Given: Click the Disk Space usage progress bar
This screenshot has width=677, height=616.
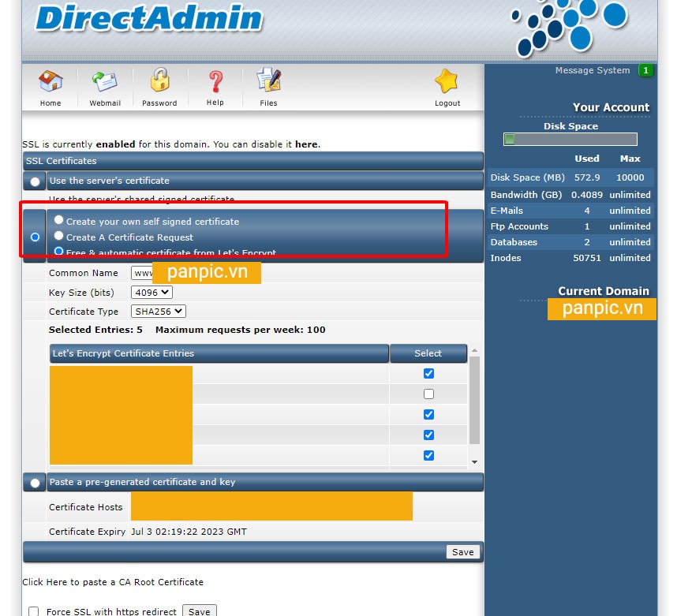Looking at the screenshot, I should (570, 140).
